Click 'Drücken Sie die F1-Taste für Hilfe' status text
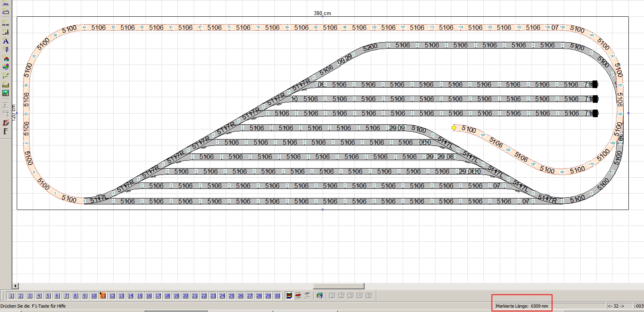644x312 pixels. click(x=33, y=306)
